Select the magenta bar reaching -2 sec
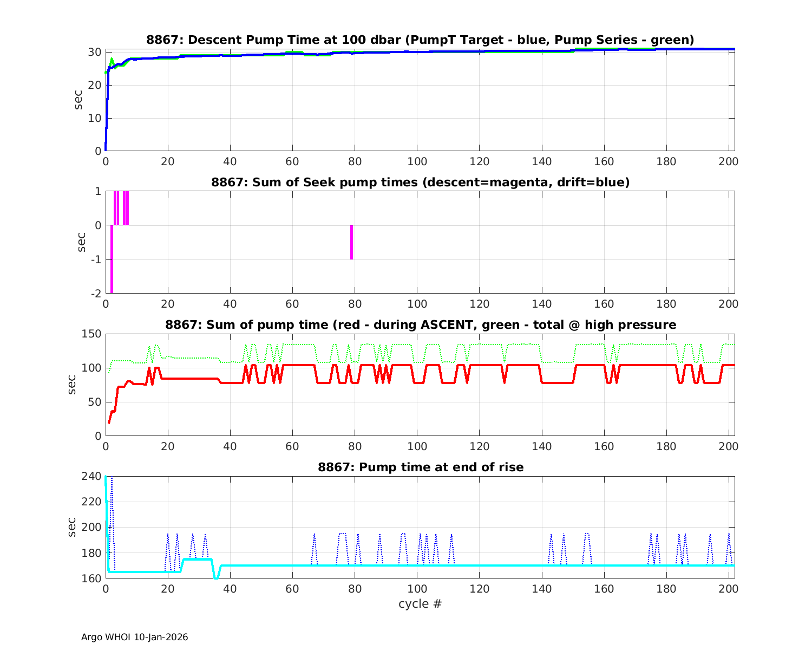The width and height of the screenshot is (812, 650). point(112,259)
